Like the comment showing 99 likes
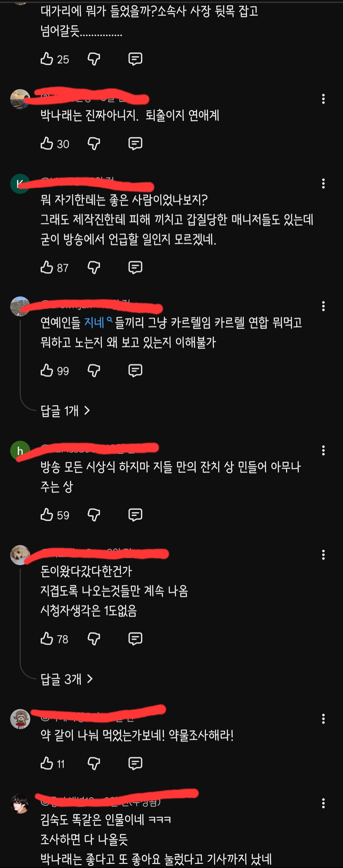 pyautogui.click(x=47, y=371)
